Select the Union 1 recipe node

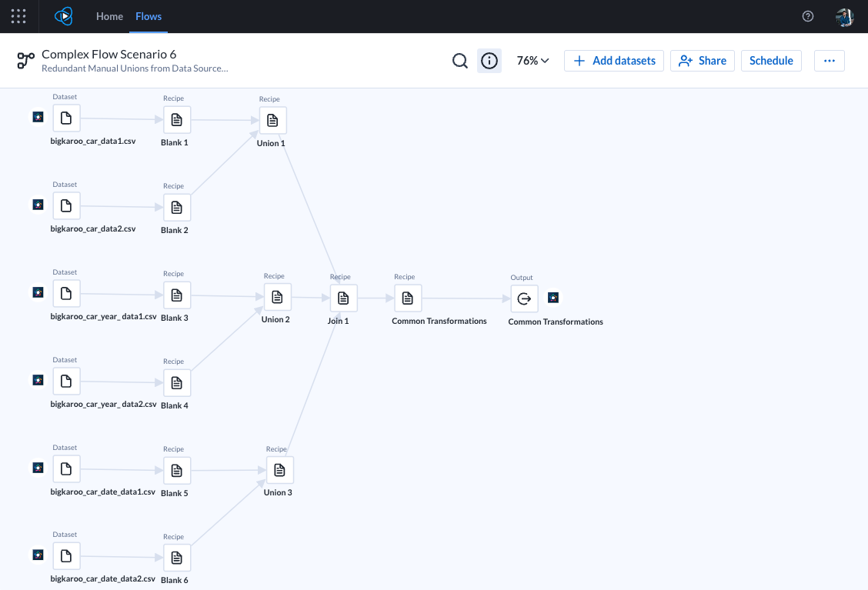(x=272, y=120)
